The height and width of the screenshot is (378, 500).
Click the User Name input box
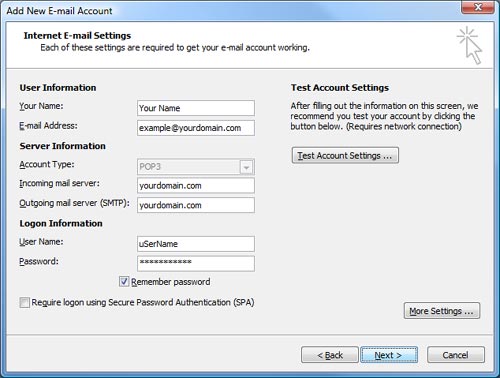[196, 244]
